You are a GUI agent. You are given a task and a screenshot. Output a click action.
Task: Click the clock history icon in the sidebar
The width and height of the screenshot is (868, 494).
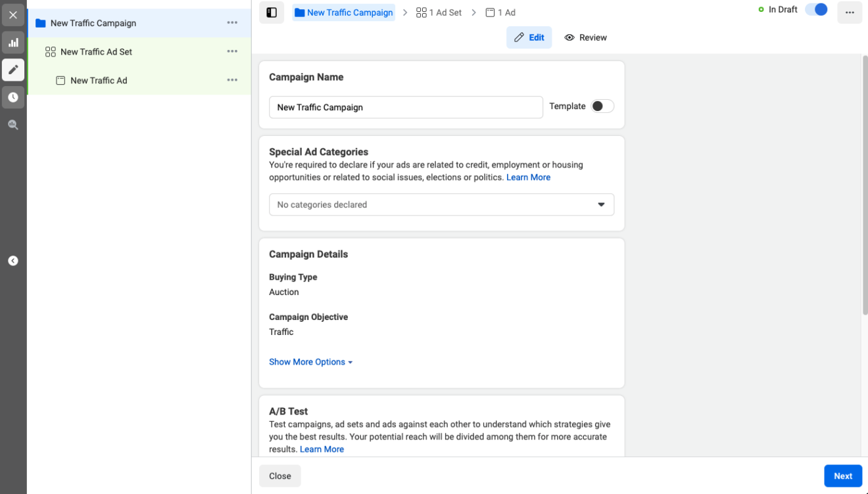pos(13,97)
